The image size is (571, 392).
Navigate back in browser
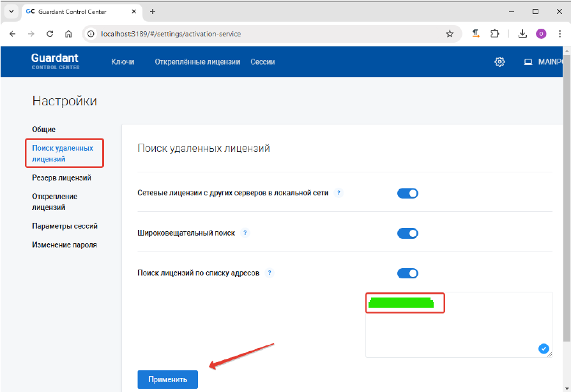click(12, 34)
